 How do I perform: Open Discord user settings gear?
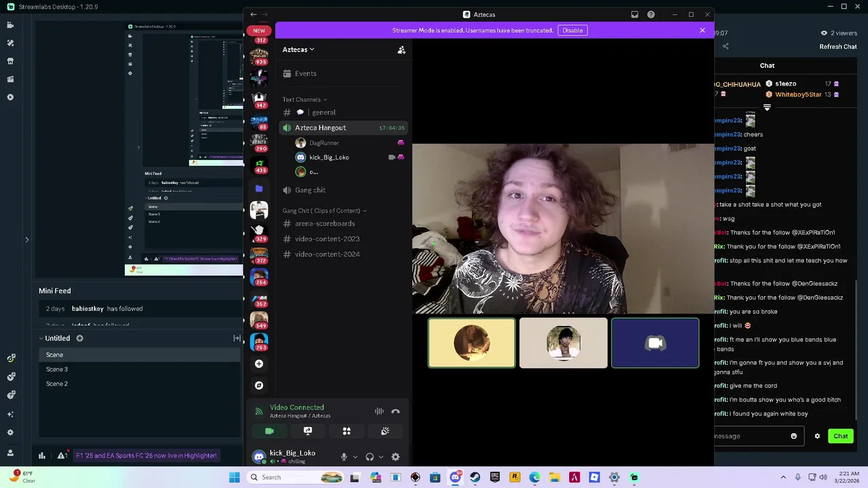(395, 457)
